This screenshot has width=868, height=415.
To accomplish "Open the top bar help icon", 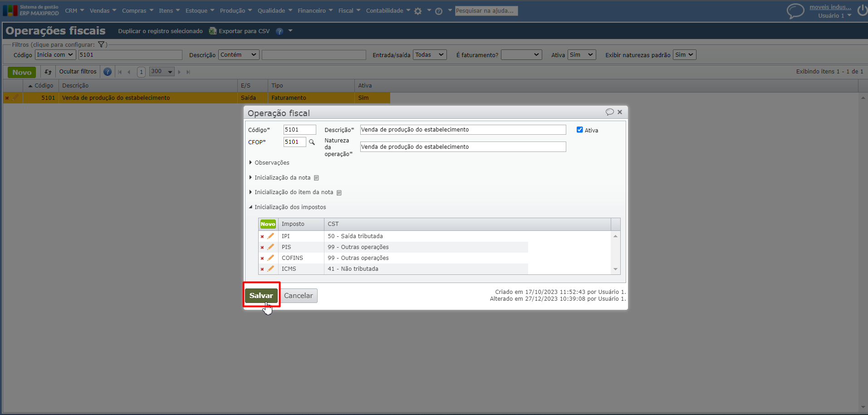I will (x=439, y=11).
